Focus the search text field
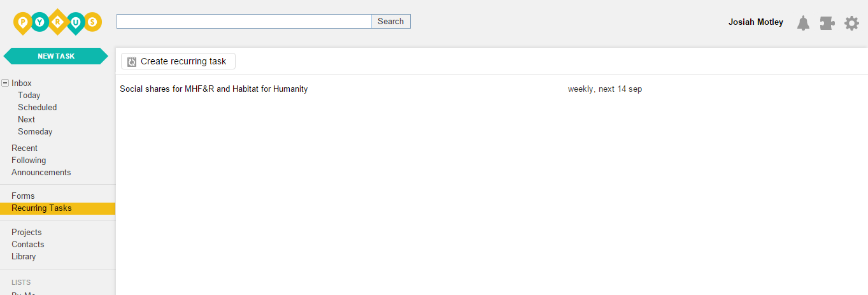868x295 pixels. [x=244, y=22]
